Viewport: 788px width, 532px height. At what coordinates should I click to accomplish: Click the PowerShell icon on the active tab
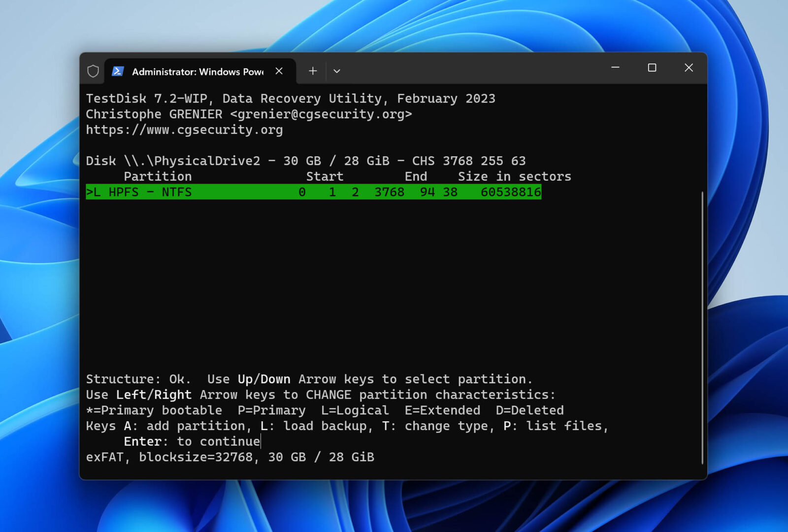(117, 71)
